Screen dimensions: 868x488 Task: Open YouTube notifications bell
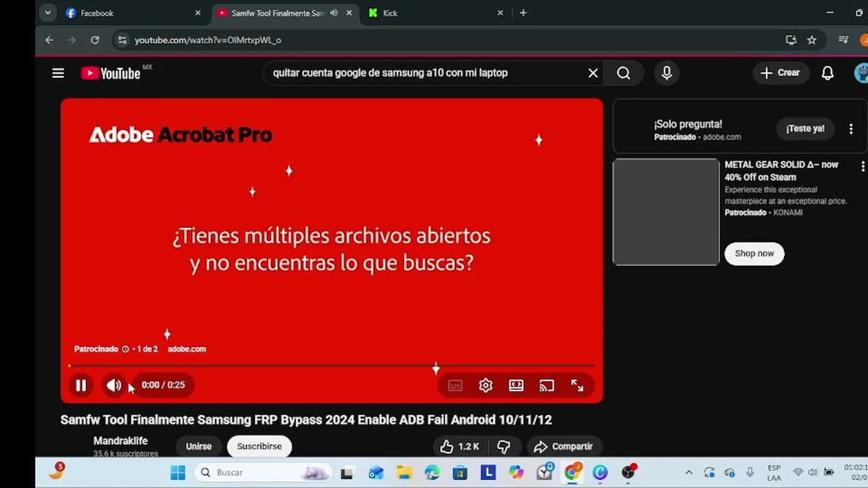point(827,73)
